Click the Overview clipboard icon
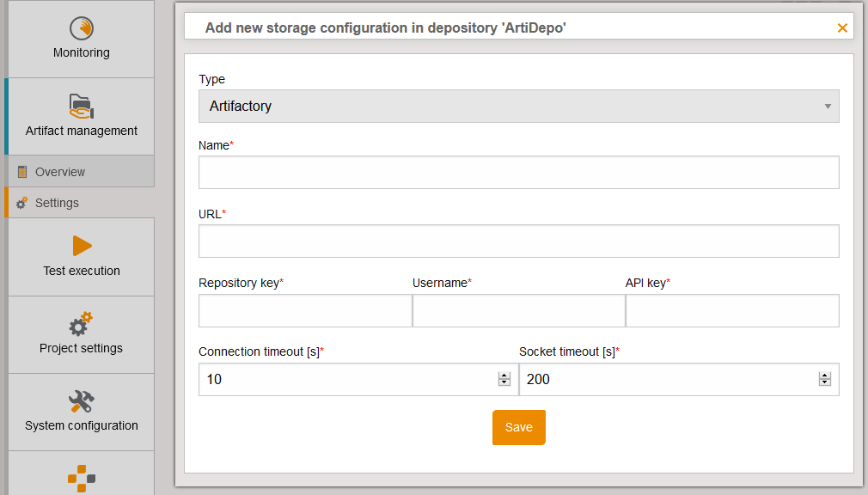This screenshot has width=868, height=495. pos(22,172)
